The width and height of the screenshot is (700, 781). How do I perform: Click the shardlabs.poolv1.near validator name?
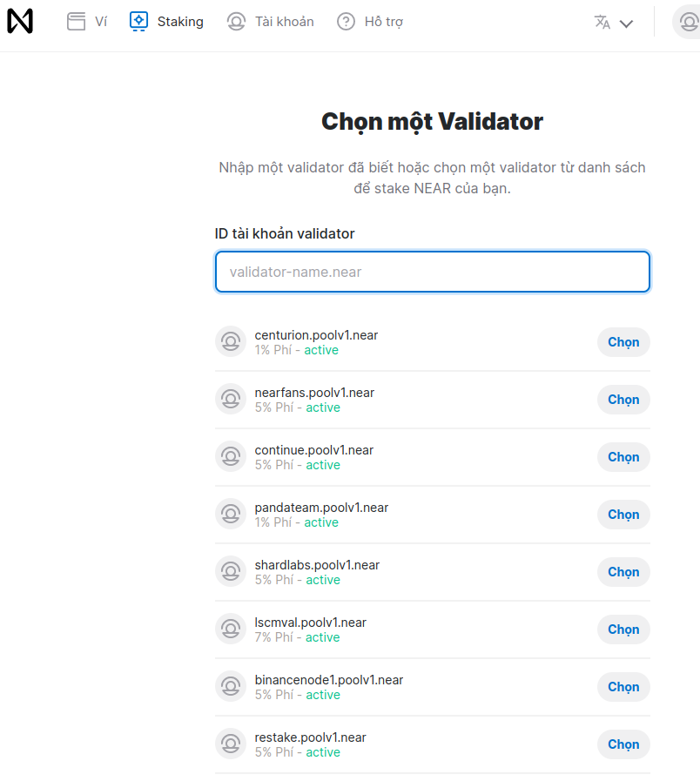(x=317, y=565)
